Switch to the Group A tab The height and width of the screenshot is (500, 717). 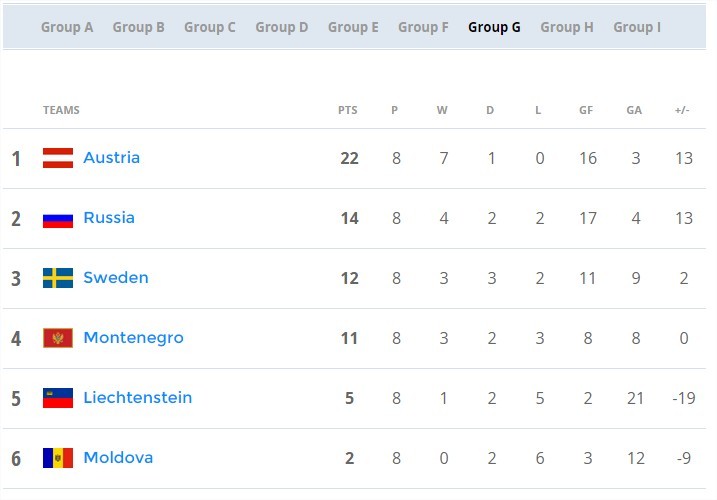pyautogui.click(x=67, y=27)
